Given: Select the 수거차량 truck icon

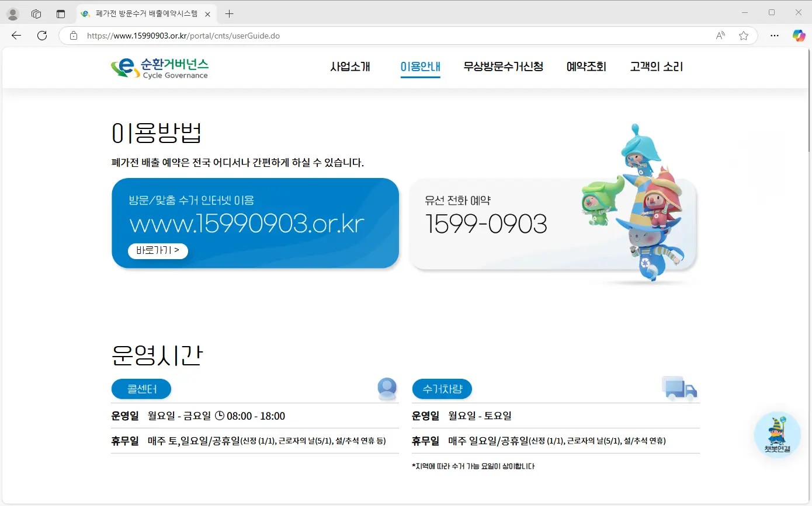Looking at the screenshot, I should pyautogui.click(x=679, y=388).
